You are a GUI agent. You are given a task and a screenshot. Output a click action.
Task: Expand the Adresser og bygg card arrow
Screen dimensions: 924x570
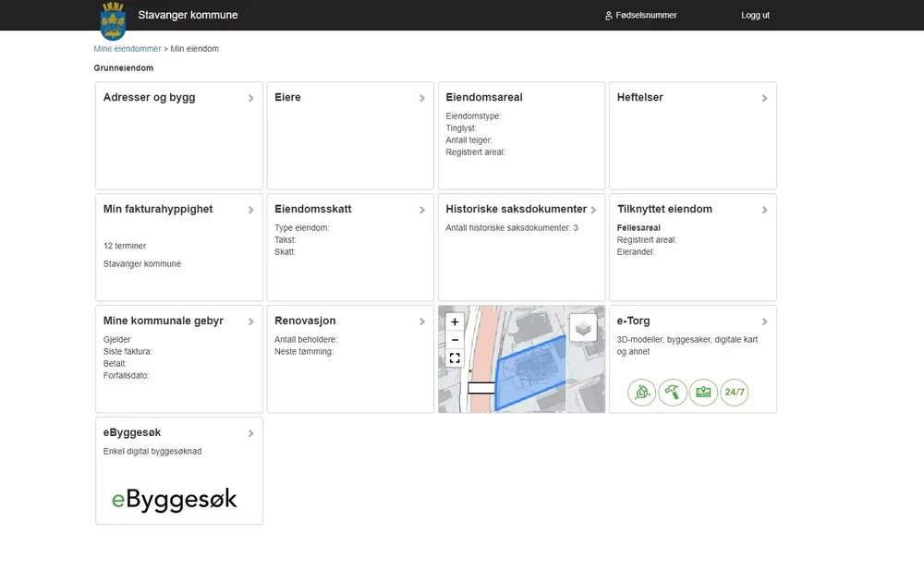pyautogui.click(x=251, y=98)
